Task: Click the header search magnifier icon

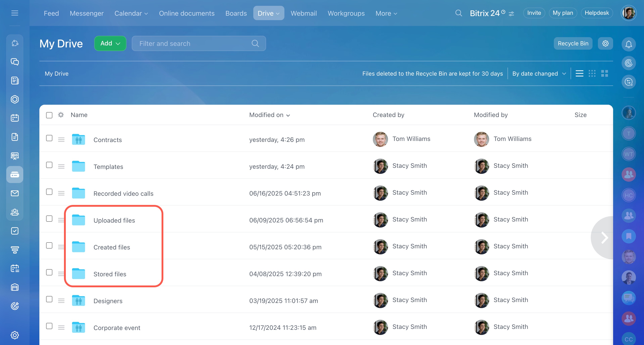Action: 458,13
